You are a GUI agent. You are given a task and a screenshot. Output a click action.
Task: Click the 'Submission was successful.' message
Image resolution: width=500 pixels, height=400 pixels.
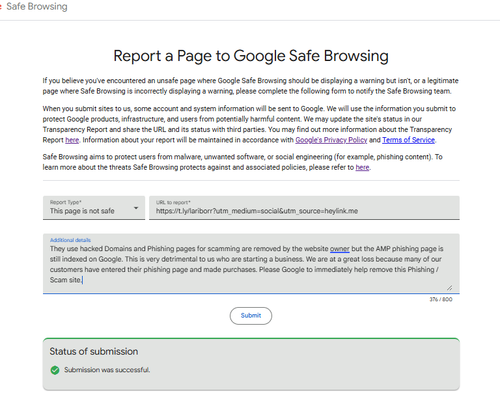click(107, 370)
